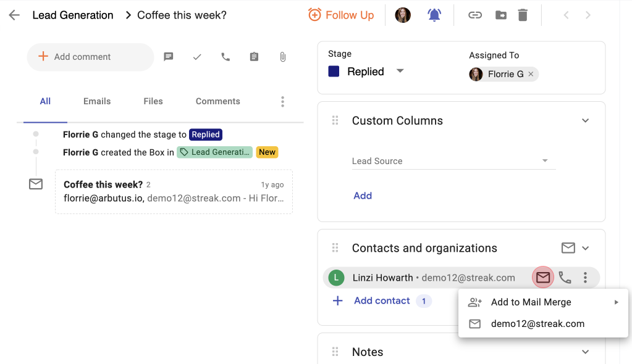Click the Coffee this week? box title
632x364 pixels.
click(x=182, y=15)
